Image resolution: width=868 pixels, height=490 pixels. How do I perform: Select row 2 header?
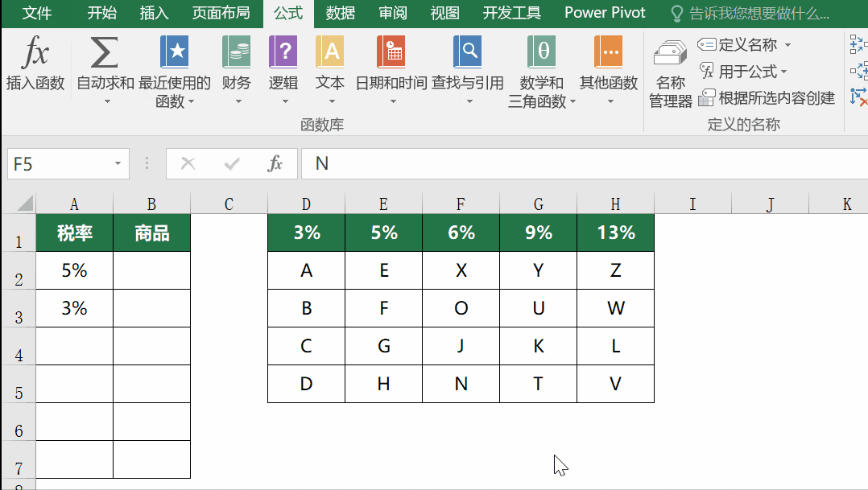coord(19,271)
